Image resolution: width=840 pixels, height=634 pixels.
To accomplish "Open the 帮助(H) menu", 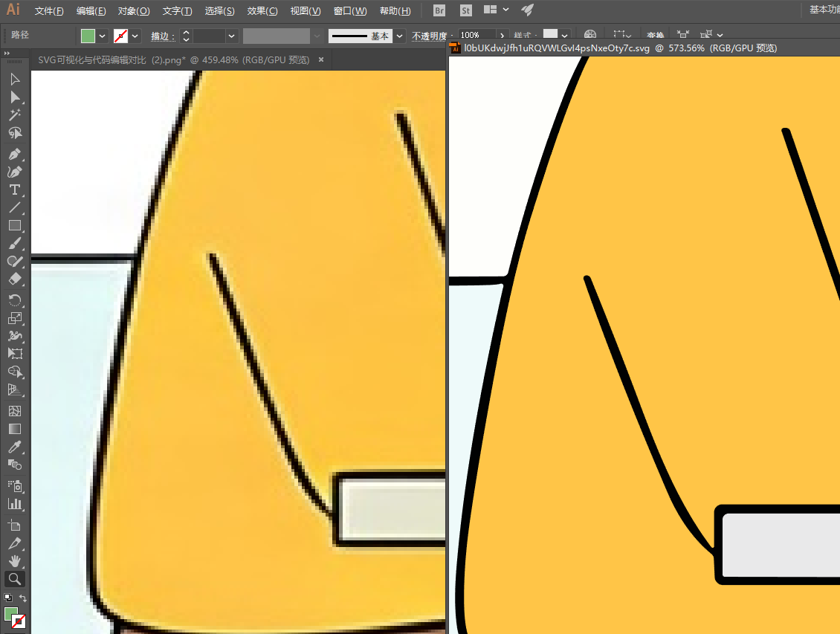I will (x=395, y=10).
